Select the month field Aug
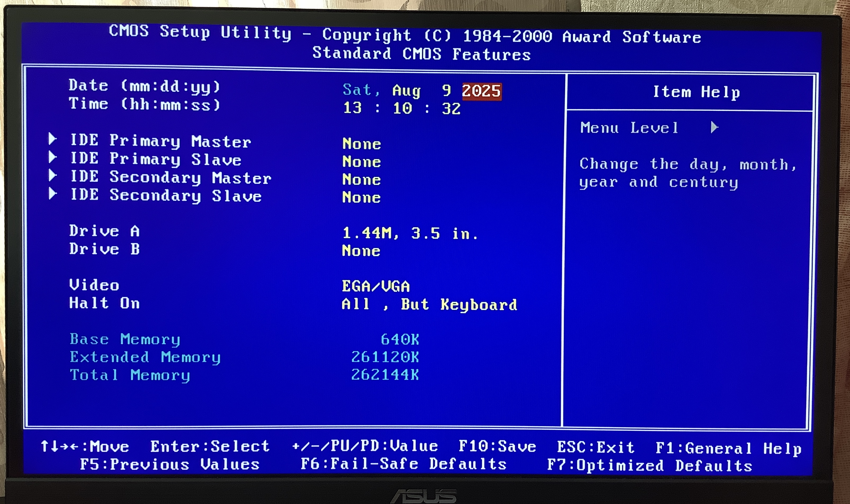 point(406,91)
